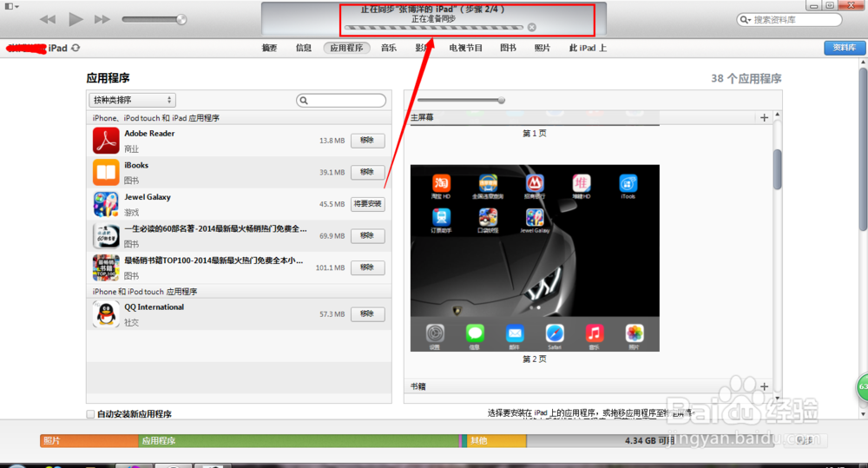This screenshot has height=468, width=868.
Task: Click the next track button
Action: [x=102, y=19]
